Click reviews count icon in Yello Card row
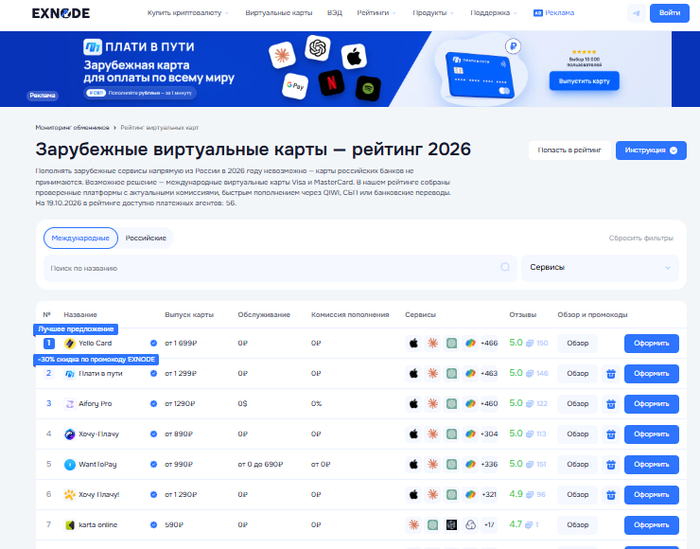This screenshot has height=549, width=700. pos(529,343)
